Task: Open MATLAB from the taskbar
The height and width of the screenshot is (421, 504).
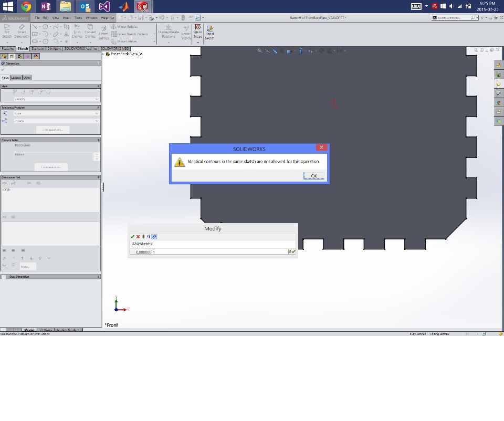Action: [123, 6]
